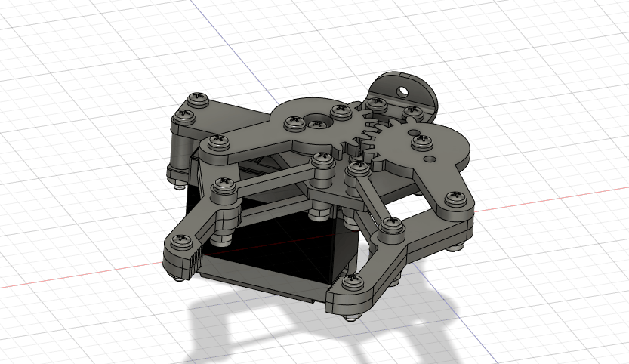Click the small hole in the upright mounting tab
This screenshot has width=629, height=364.
point(402,92)
